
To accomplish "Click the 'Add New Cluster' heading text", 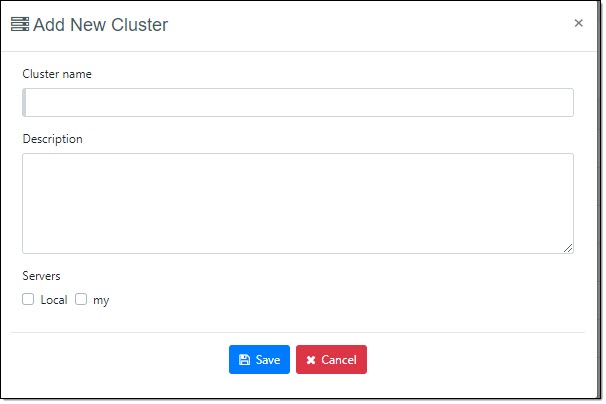I will (x=100, y=24).
